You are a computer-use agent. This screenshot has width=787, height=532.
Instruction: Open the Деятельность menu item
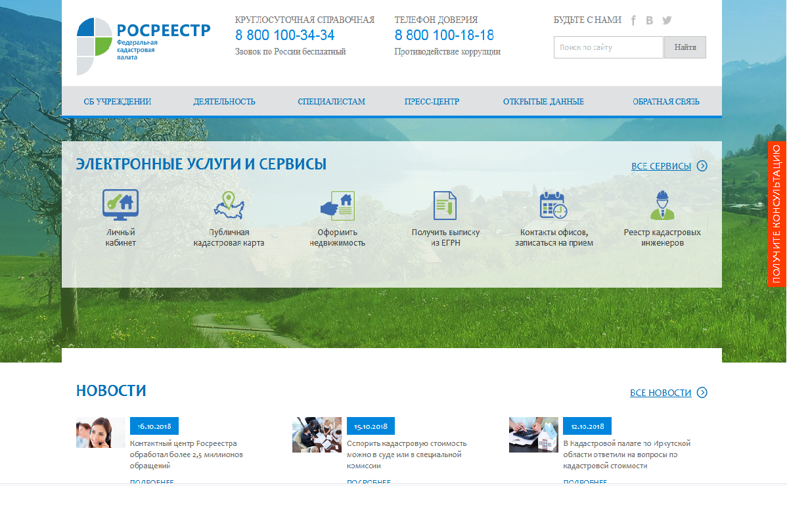(x=224, y=102)
